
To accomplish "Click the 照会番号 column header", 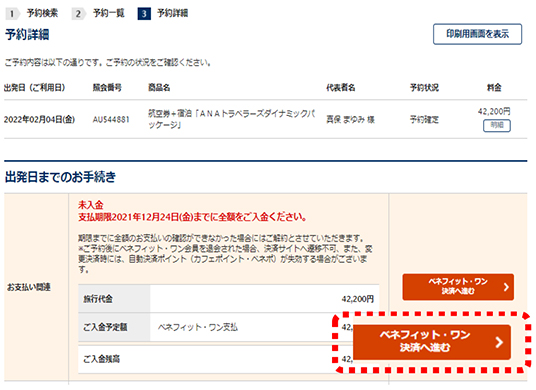I will click(x=107, y=88).
